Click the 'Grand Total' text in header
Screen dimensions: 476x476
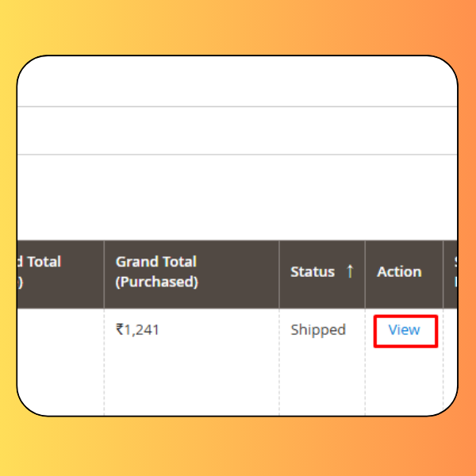tap(156, 262)
